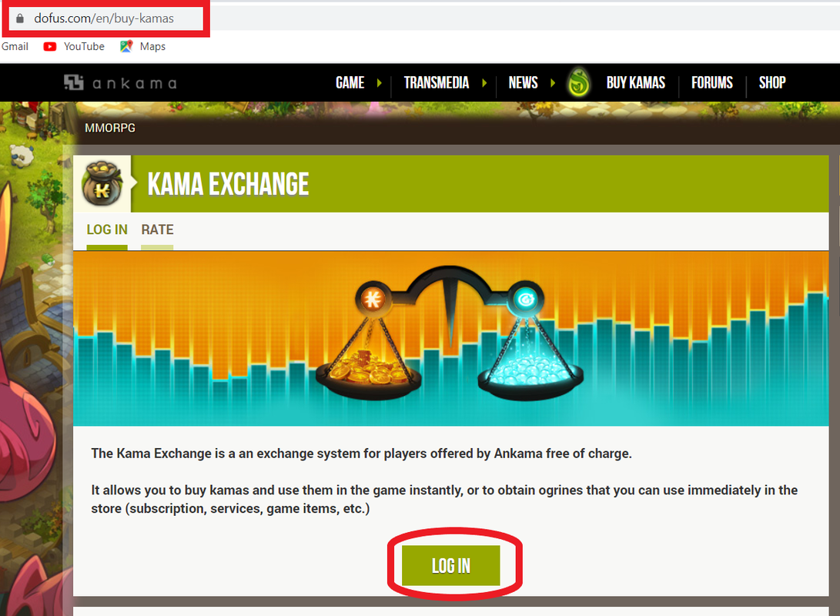Go to BUY KAMAS in navigation
Screen dimensions: 840x616
(635, 83)
